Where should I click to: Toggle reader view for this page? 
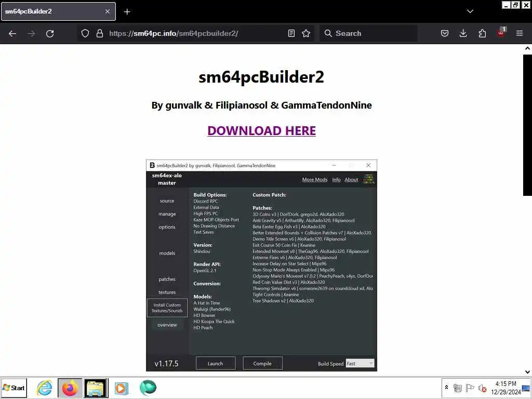tap(291, 33)
